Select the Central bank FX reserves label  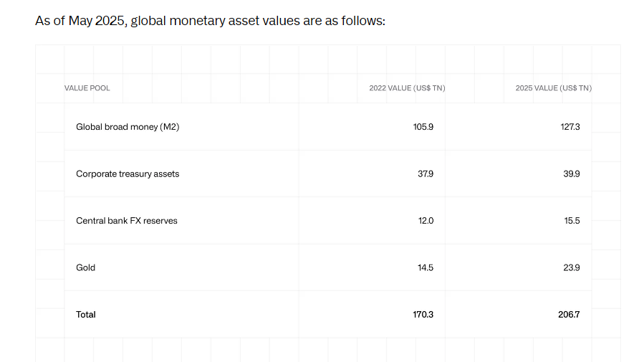point(126,221)
